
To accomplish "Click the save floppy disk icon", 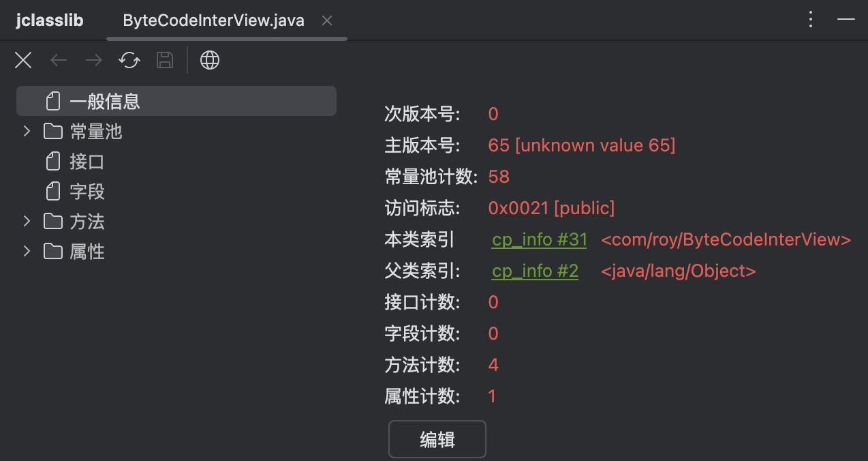I will [164, 61].
